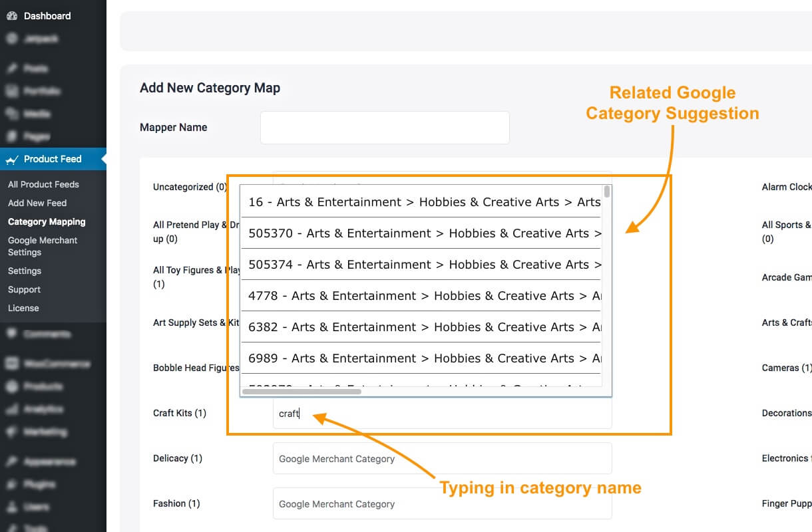Click the Dashboard gauge icon
Screen dimensions: 812x532
(12, 15)
